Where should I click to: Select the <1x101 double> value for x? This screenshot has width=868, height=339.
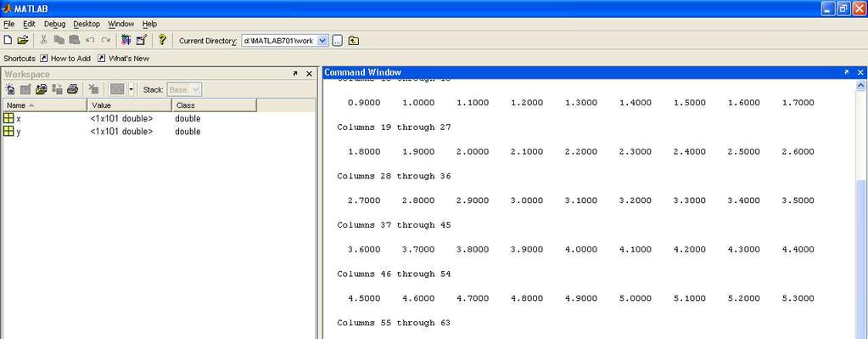click(121, 119)
